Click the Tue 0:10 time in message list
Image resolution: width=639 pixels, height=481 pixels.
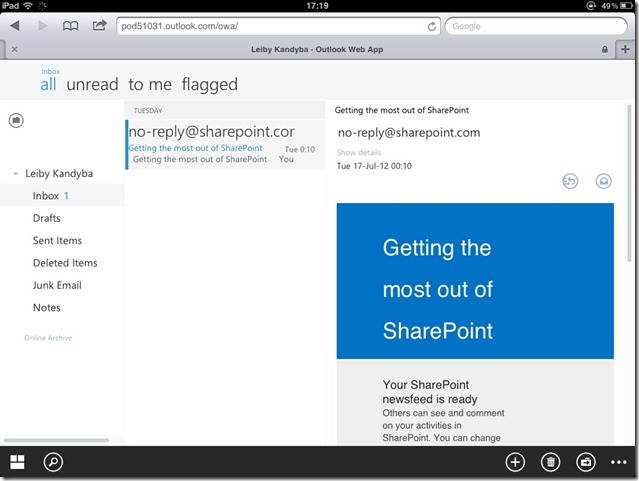(x=300, y=150)
